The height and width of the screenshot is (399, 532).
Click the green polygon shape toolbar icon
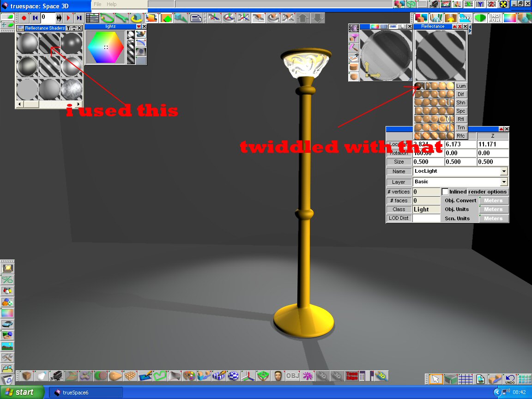480,18
